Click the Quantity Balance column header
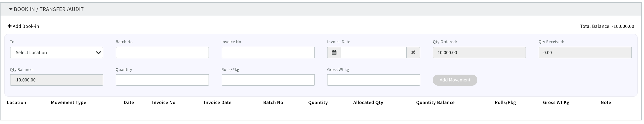This screenshot has width=644, height=124. pos(435,102)
